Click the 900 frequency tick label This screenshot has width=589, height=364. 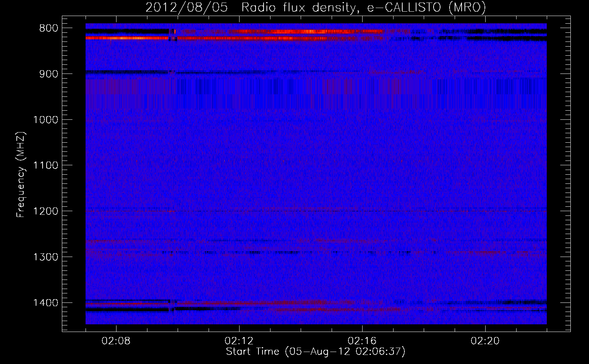click(x=48, y=74)
